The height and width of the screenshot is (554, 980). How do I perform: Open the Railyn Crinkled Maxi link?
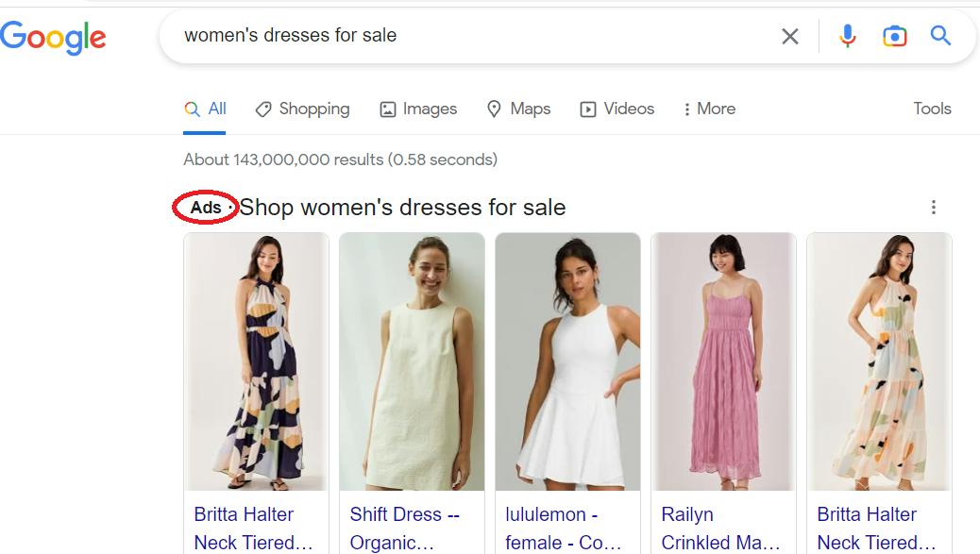(720, 528)
